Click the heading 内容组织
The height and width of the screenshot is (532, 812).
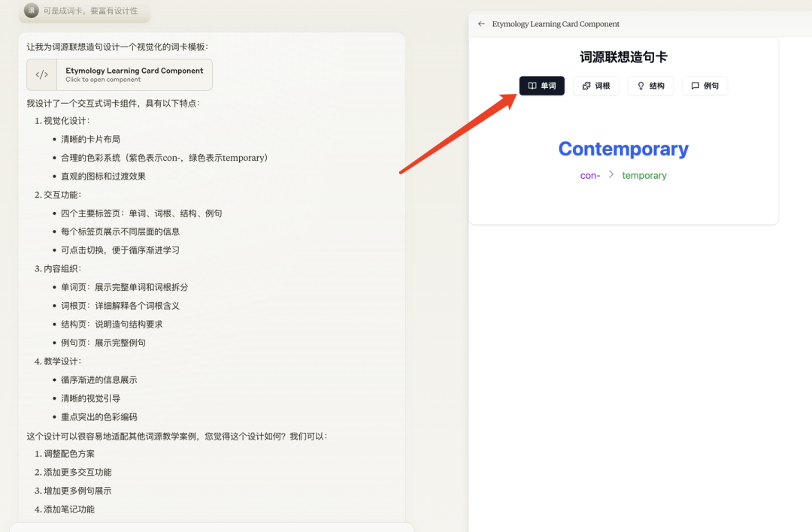(x=61, y=269)
